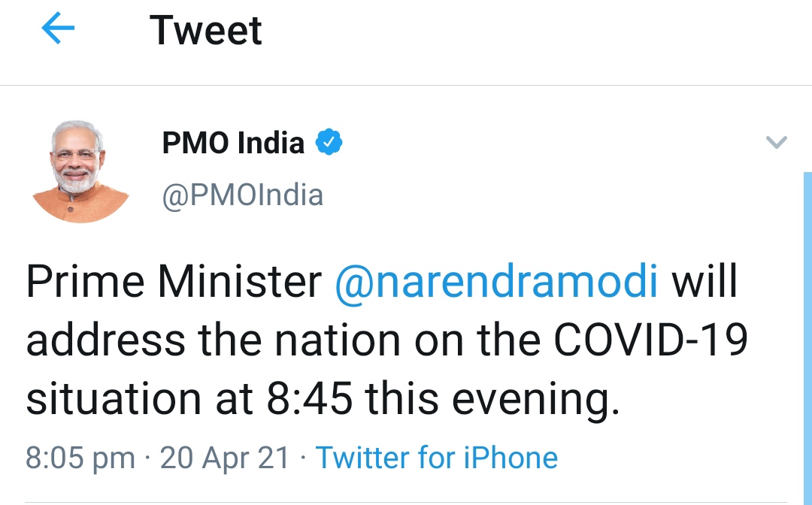This screenshot has width=812, height=505.
Task: Go back using the blue arrow
Action: coord(58,30)
